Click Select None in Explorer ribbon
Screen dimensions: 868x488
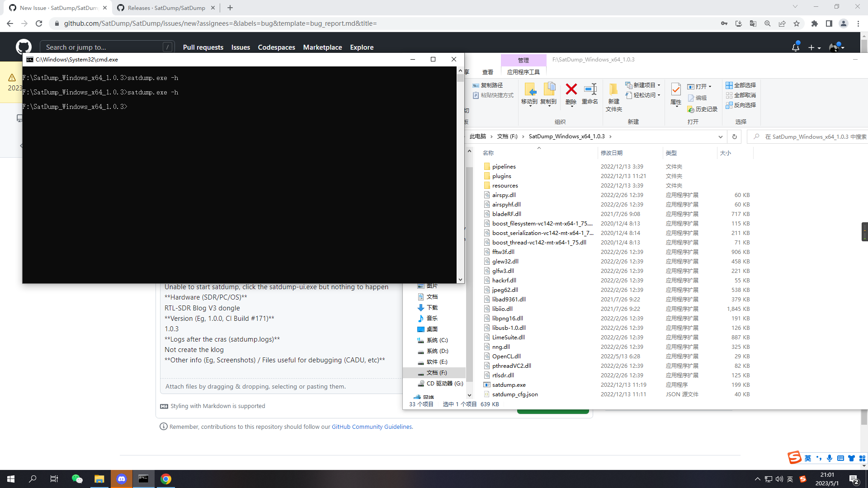point(741,95)
